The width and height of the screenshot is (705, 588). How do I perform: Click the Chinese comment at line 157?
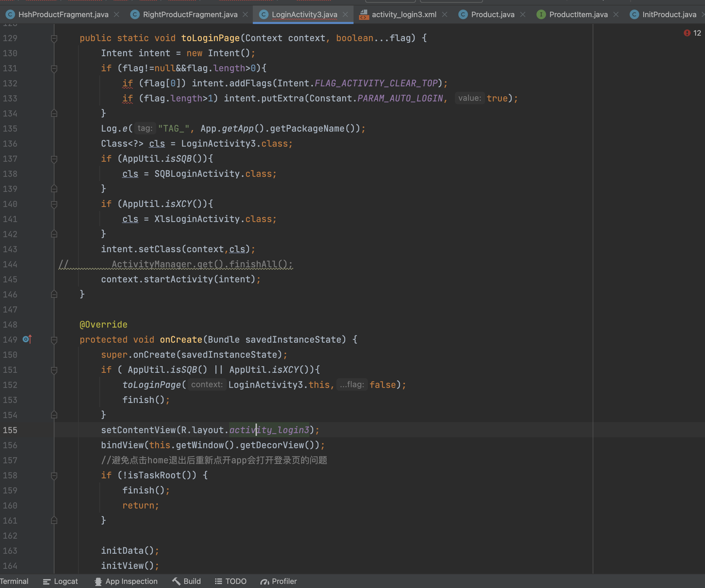[x=214, y=460]
